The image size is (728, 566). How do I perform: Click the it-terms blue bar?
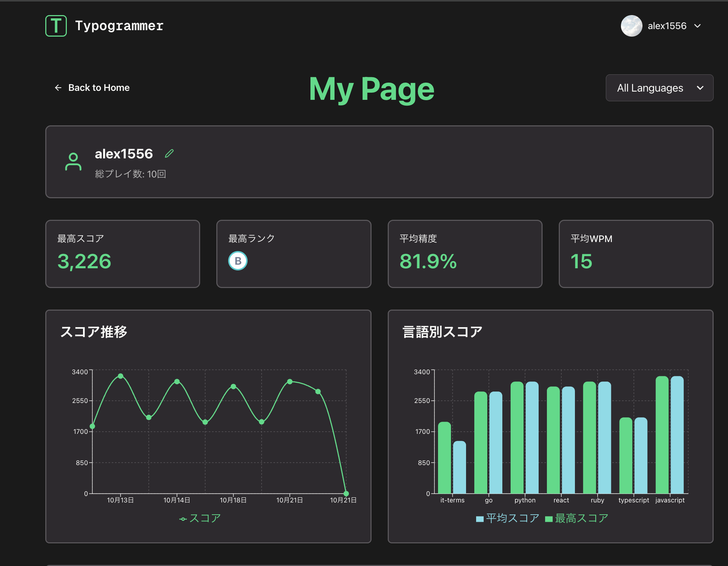pos(459,467)
